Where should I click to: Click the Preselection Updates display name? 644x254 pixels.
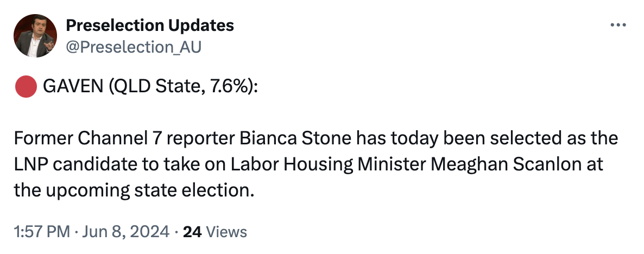tap(150, 26)
